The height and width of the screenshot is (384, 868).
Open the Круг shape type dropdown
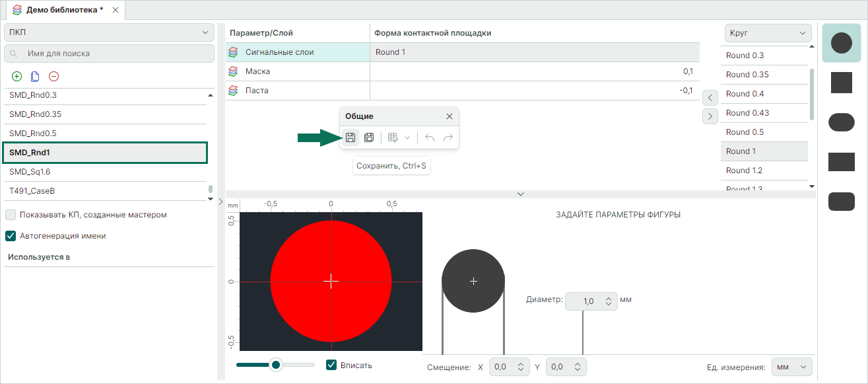(768, 32)
